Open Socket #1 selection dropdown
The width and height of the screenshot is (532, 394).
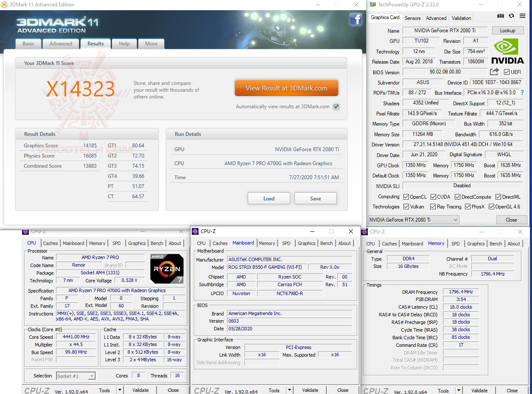76,376
